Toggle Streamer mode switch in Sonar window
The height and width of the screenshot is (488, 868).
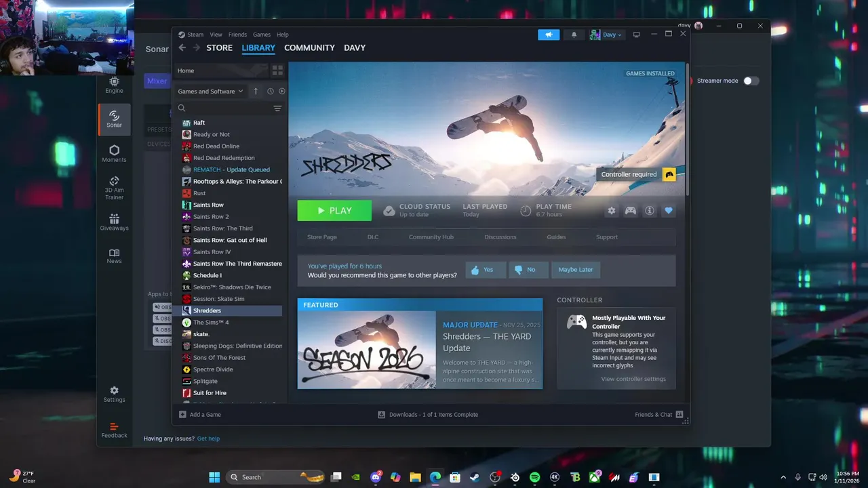point(751,81)
